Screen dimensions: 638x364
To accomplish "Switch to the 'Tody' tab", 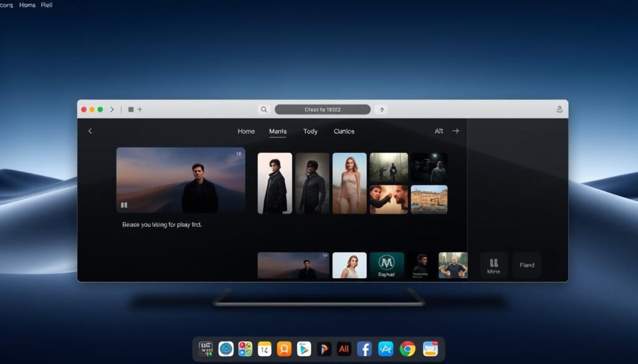I will [x=310, y=131].
